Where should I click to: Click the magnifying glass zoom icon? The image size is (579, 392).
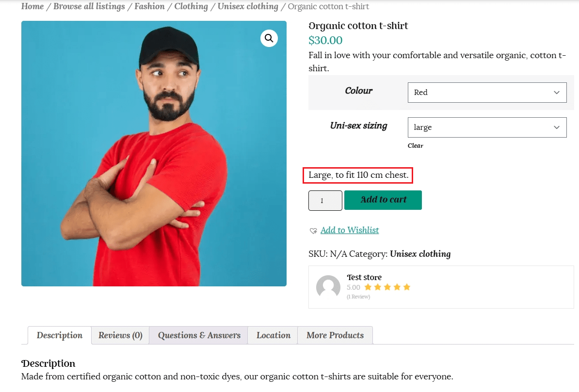click(x=269, y=38)
